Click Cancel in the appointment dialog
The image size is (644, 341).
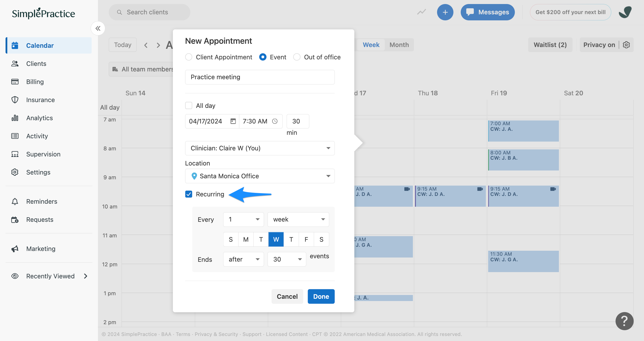coord(287,296)
